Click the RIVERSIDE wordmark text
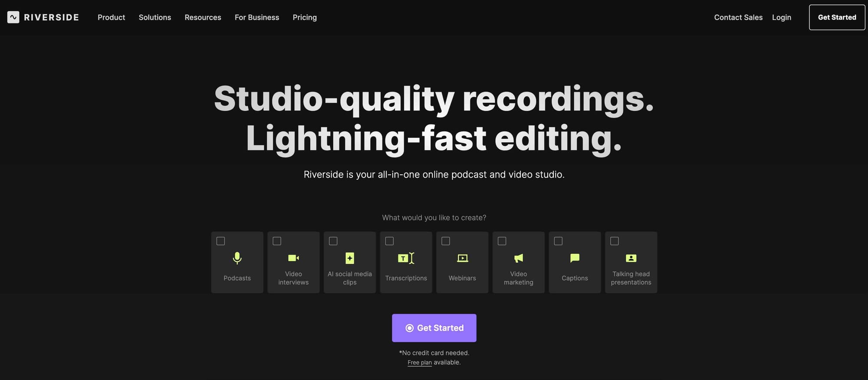This screenshot has width=868, height=380. [51, 17]
